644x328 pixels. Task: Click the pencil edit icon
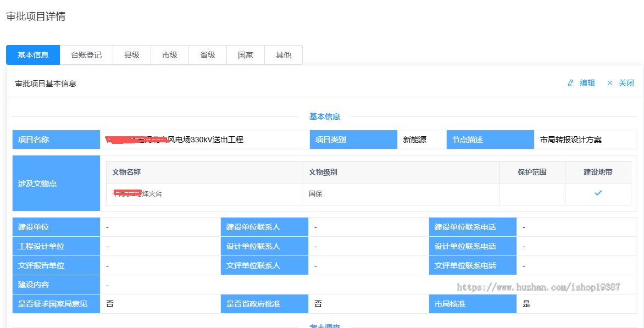[571, 84]
